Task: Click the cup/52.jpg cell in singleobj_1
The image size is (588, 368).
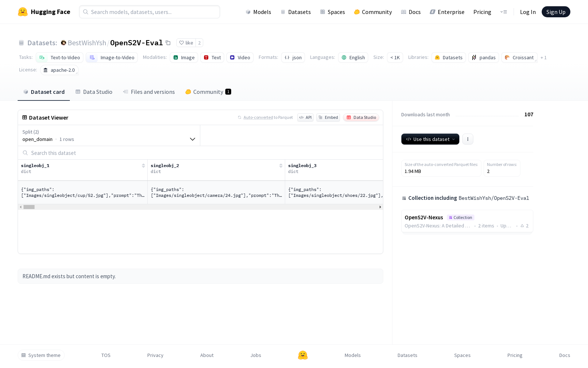Action: click(83, 192)
